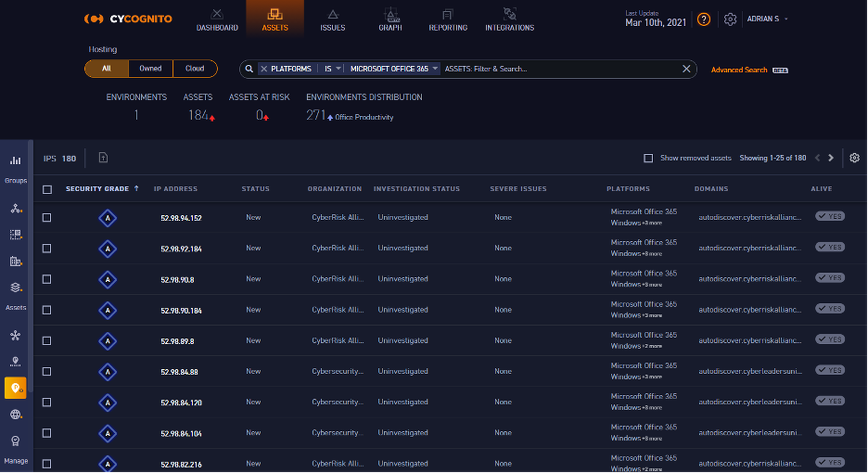
Task: Expand the Adrian S user menu
Action: pyautogui.click(x=767, y=19)
